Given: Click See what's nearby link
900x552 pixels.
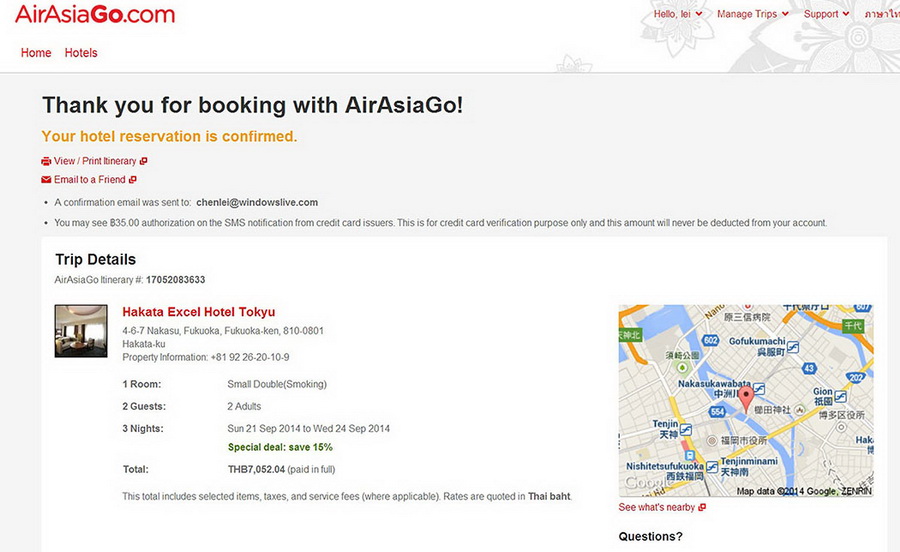Looking at the screenshot, I should click(x=657, y=507).
